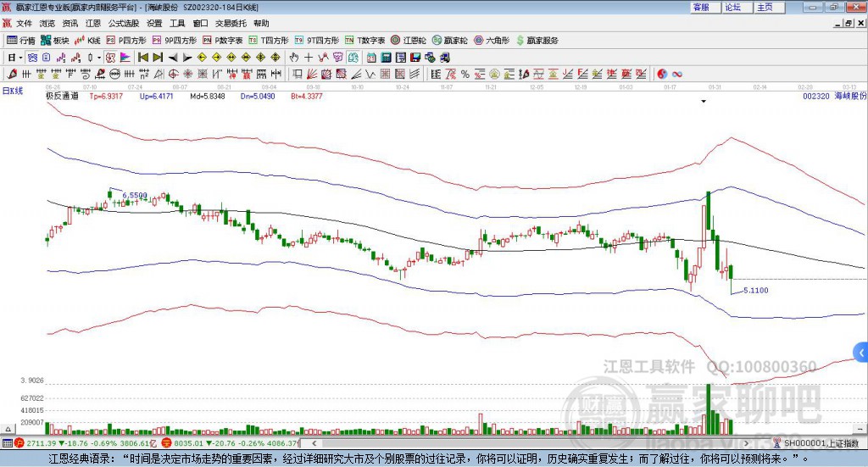868x467 pixels.
Task: Select the hand pan tool
Action: coord(294,58)
